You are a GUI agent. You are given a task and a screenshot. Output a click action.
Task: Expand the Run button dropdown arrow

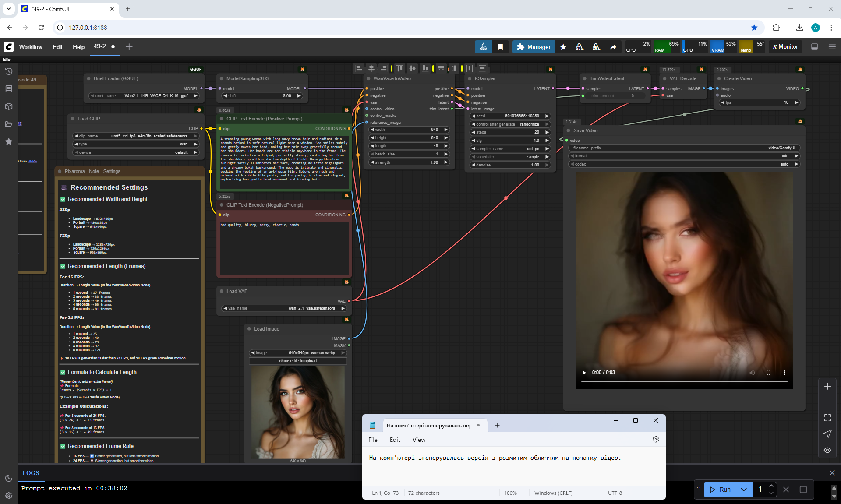(743, 490)
